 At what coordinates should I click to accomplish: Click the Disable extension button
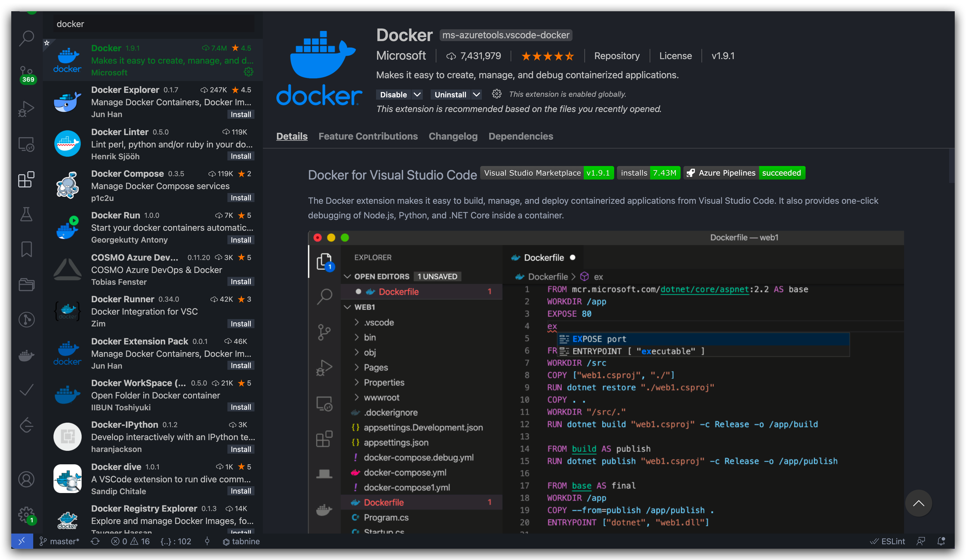click(393, 94)
